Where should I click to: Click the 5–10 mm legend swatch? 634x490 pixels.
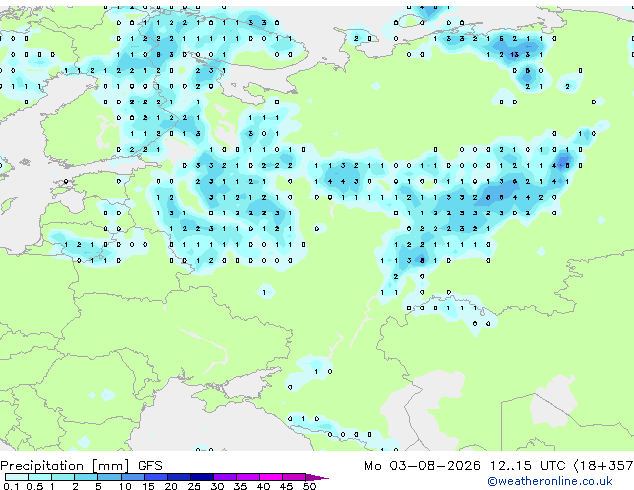[109, 477]
